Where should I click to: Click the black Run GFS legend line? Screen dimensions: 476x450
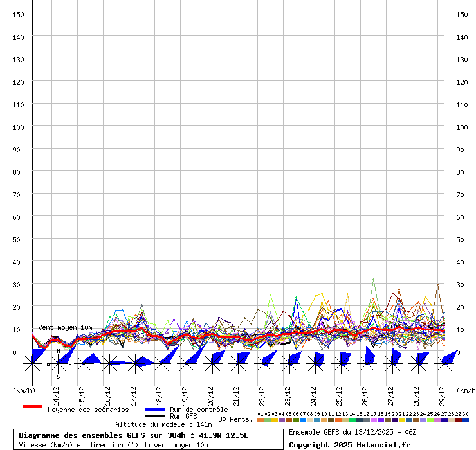[x=154, y=417]
